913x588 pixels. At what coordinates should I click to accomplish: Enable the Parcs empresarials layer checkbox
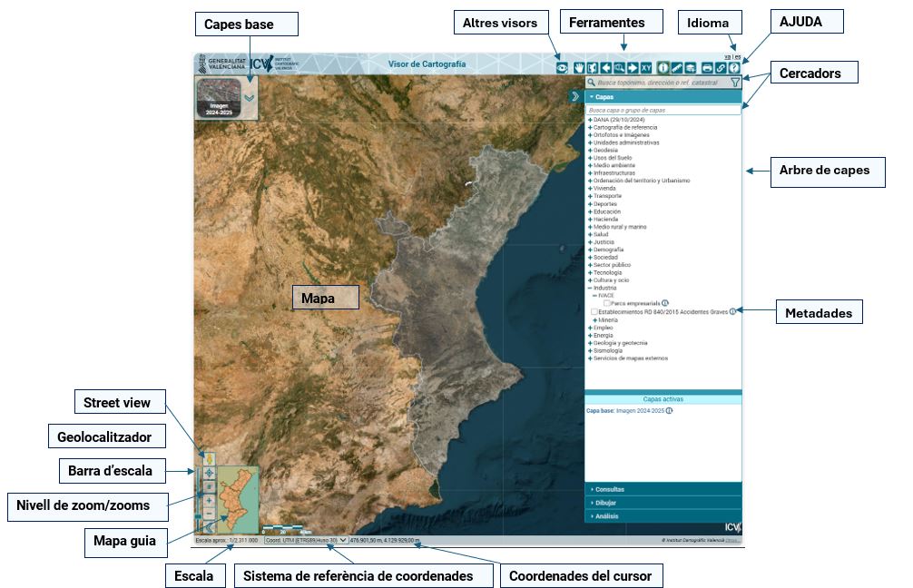607,303
